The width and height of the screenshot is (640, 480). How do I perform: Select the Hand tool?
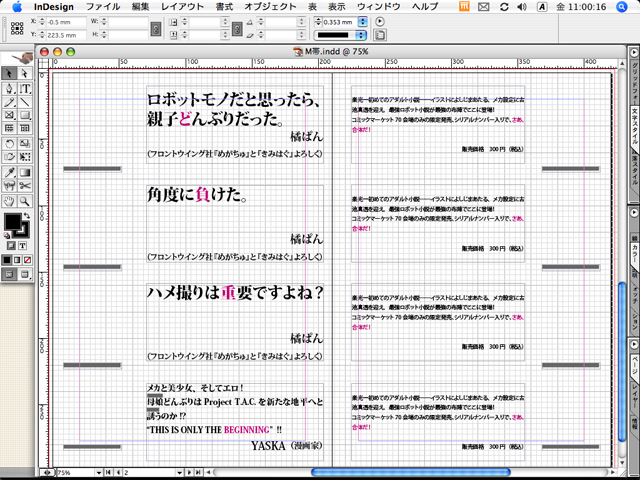click(x=10, y=200)
